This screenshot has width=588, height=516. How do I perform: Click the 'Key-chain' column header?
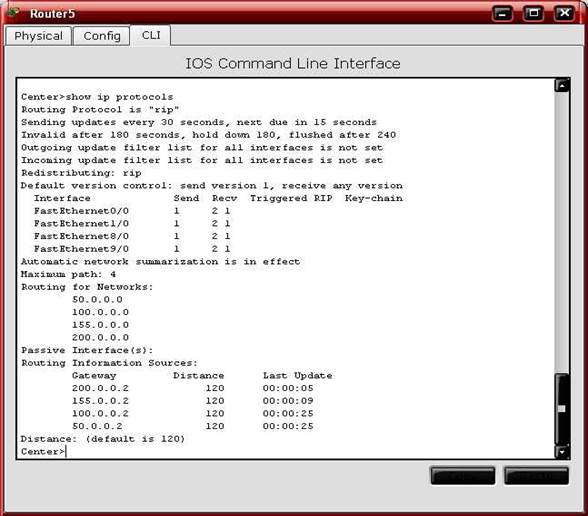tap(374, 198)
